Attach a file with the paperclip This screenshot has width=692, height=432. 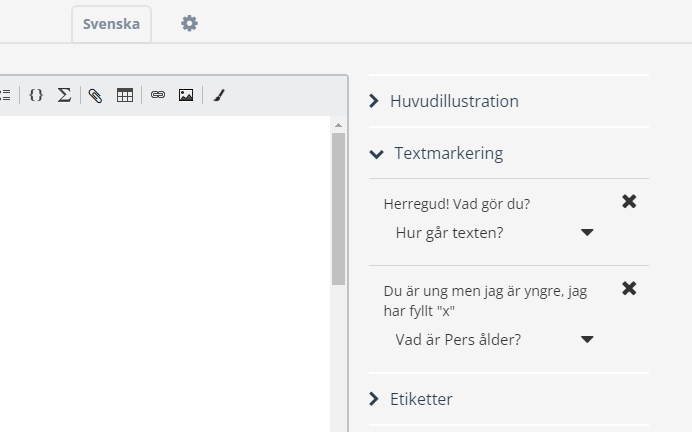point(95,95)
